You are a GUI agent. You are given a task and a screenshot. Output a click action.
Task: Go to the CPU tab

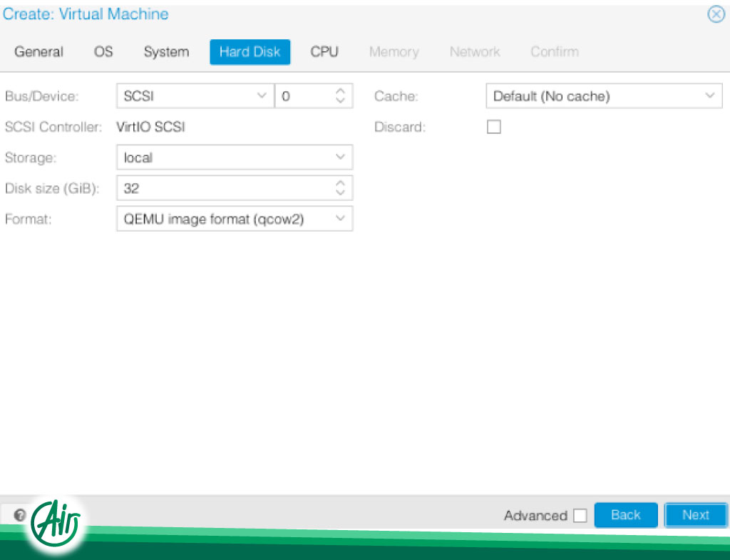pos(324,51)
